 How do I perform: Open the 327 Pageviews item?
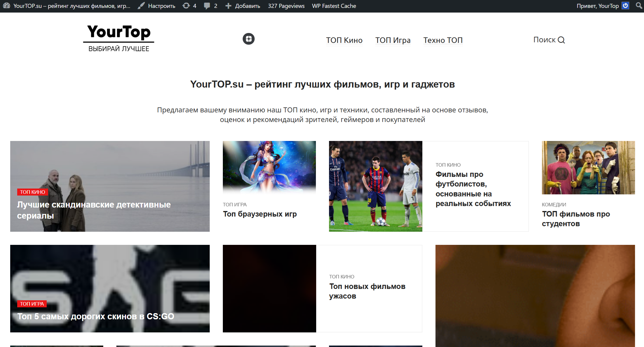(x=286, y=6)
